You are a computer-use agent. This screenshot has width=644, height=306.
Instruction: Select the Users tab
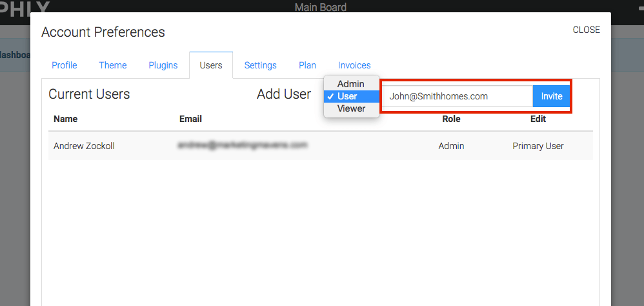(211, 65)
